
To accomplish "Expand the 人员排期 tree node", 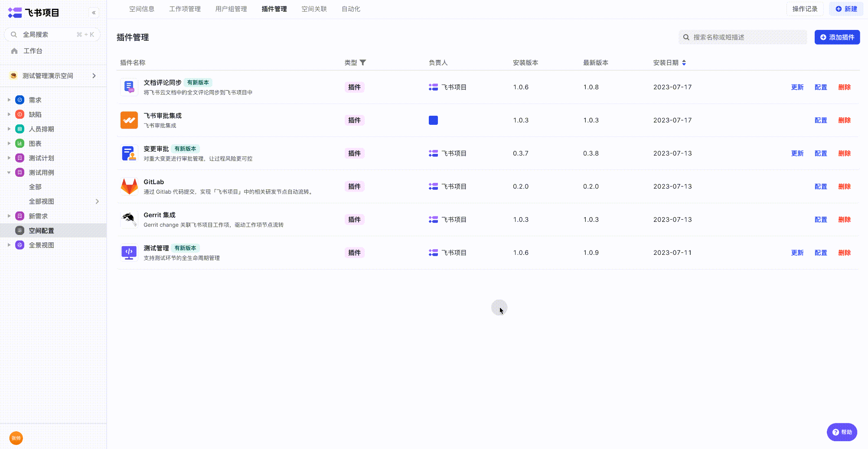I will (x=9, y=129).
